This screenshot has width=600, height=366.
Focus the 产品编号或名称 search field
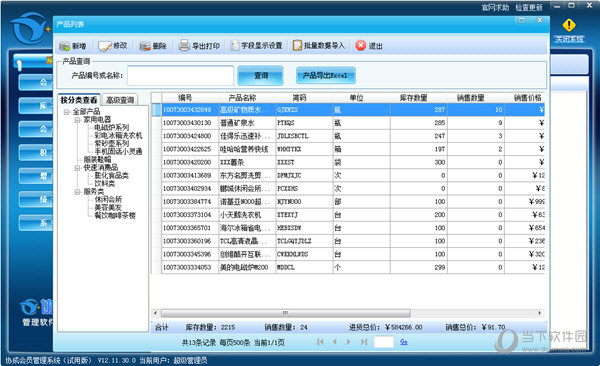pos(181,75)
